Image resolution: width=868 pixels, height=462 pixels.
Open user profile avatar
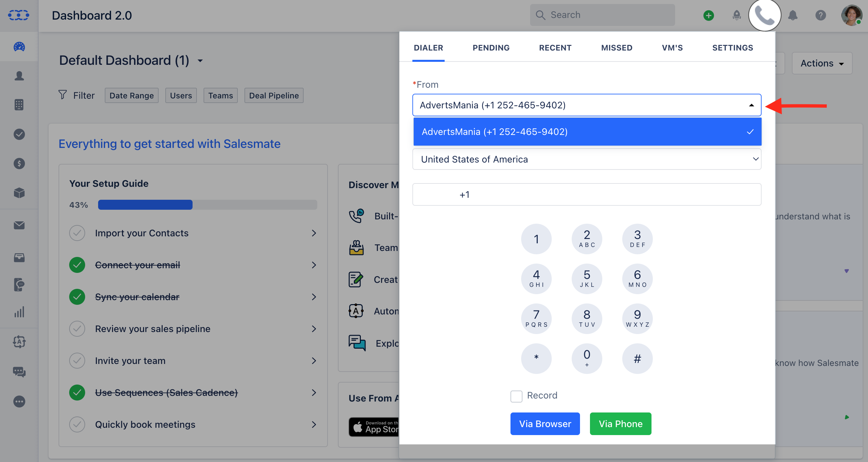(851, 15)
